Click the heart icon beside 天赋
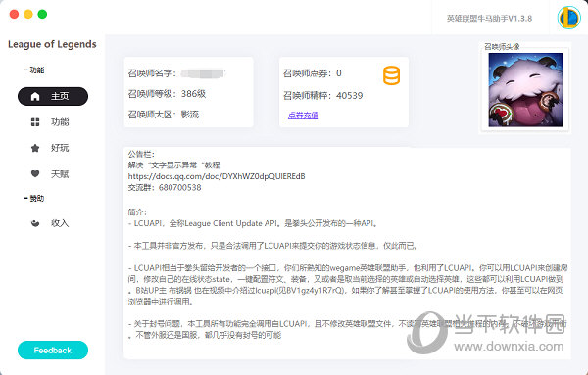 coord(35,174)
